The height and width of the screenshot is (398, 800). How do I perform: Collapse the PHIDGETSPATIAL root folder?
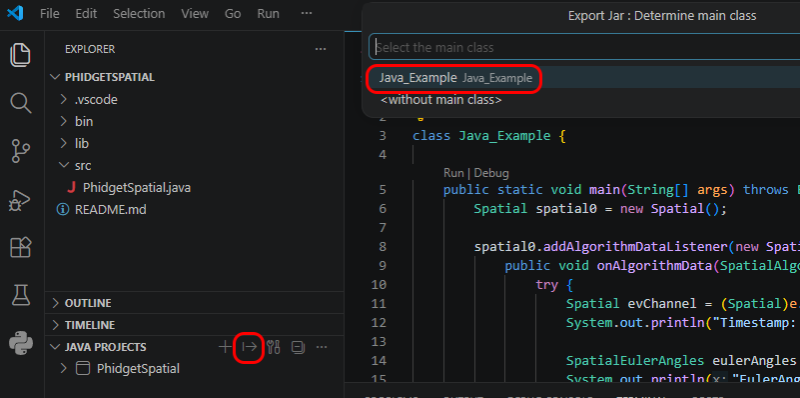[x=55, y=78]
